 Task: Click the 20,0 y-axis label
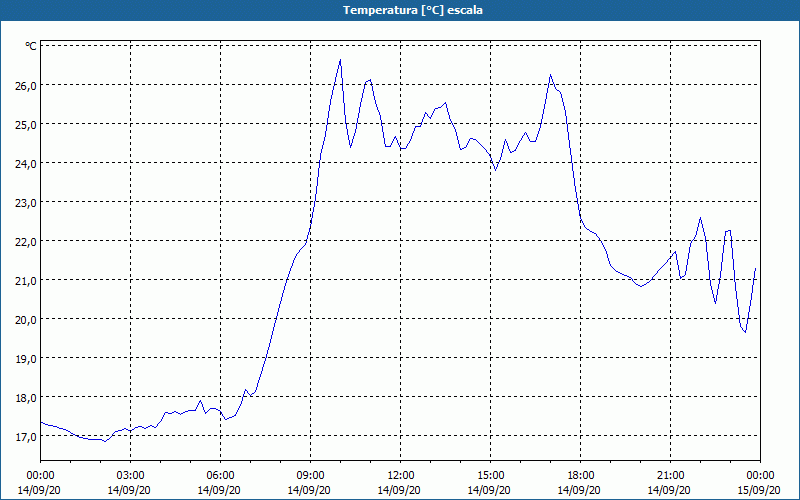[26, 320]
